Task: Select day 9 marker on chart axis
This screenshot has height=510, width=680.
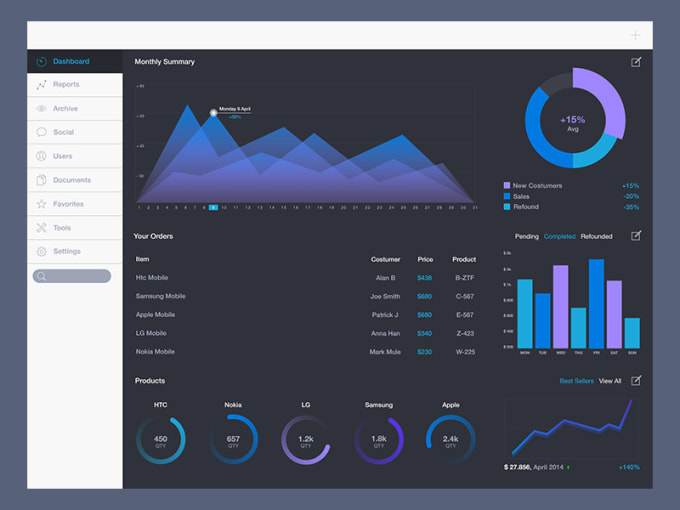Action: [213, 208]
